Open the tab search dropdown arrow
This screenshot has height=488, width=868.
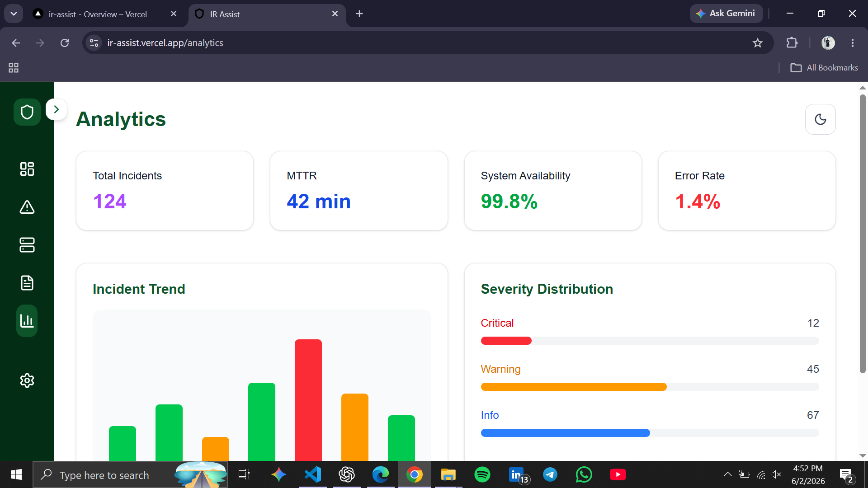tap(14, 14)
